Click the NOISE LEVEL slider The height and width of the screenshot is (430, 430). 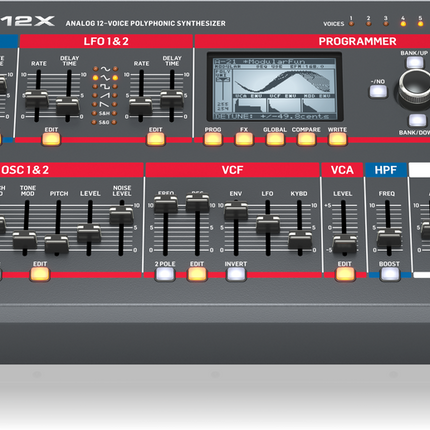coord(121,215)
